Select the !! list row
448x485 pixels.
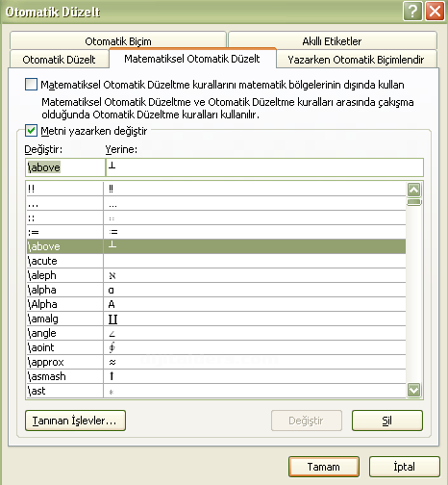[x=216, y=189]
